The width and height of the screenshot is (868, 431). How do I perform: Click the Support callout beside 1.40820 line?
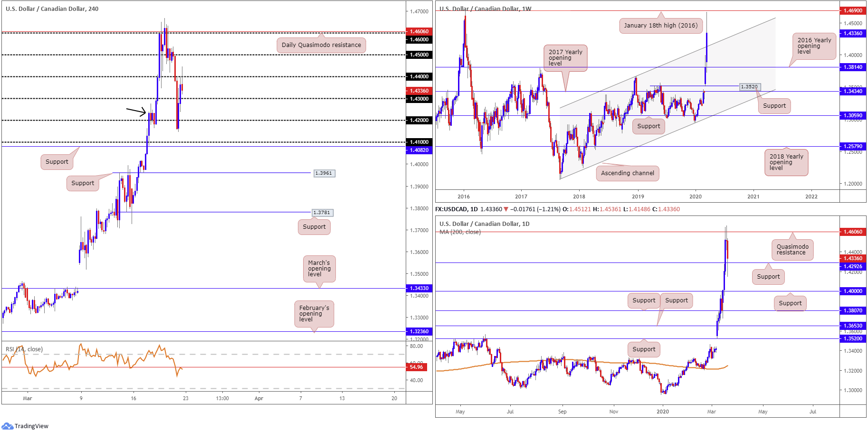(x=57, y=162)
